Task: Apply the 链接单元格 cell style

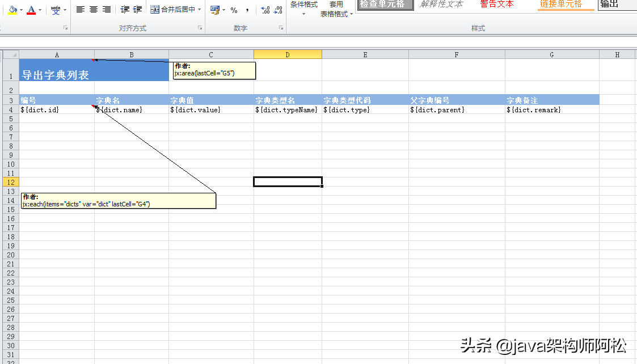Action: (x=566, y=5)
